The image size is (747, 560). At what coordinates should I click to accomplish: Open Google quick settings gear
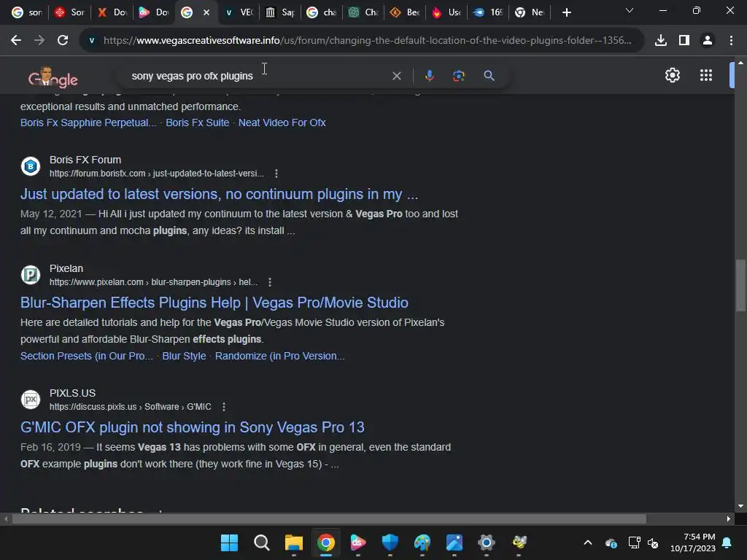click(x=672, y=75)
